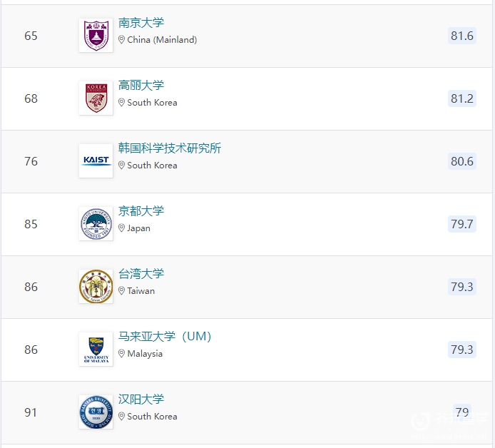Click the location pin beside Malaysia
Screen dimensions: 495x448
click(121, 354)
